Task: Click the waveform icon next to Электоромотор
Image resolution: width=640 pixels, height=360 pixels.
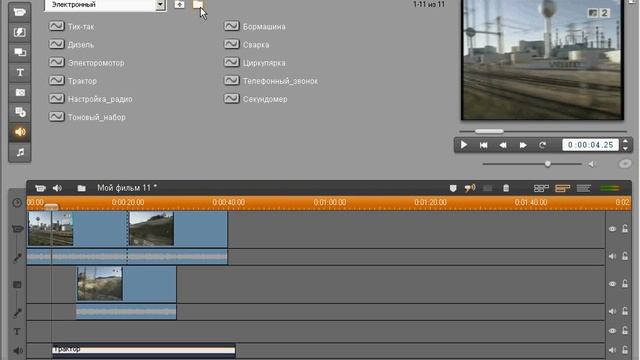Action: pyautogui.click(x=56, y=62)
